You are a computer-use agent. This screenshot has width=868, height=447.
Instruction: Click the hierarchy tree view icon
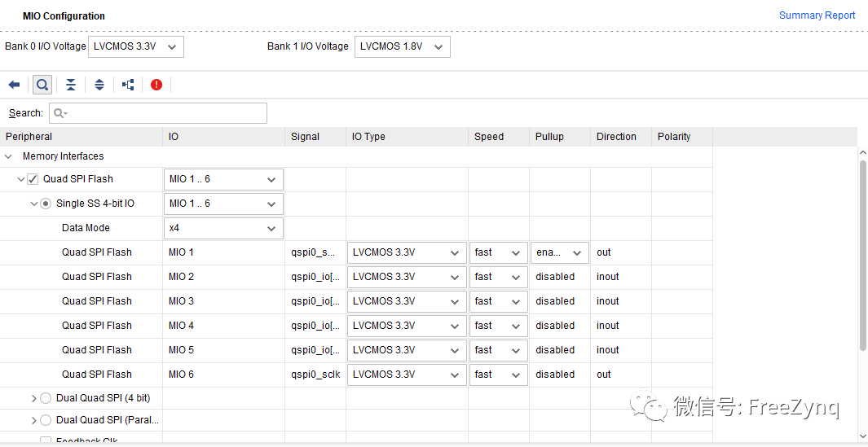point(128,85)
